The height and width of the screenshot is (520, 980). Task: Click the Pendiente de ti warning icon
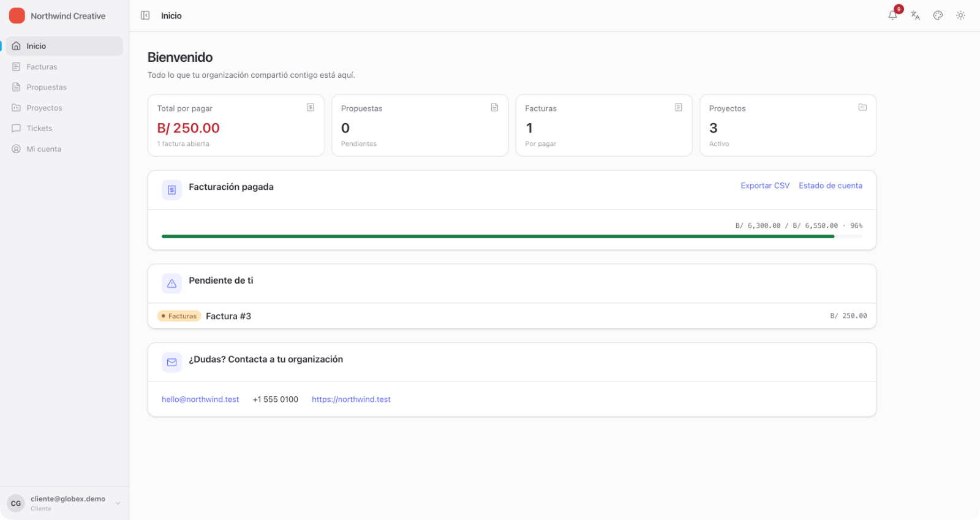pos(171,284)
